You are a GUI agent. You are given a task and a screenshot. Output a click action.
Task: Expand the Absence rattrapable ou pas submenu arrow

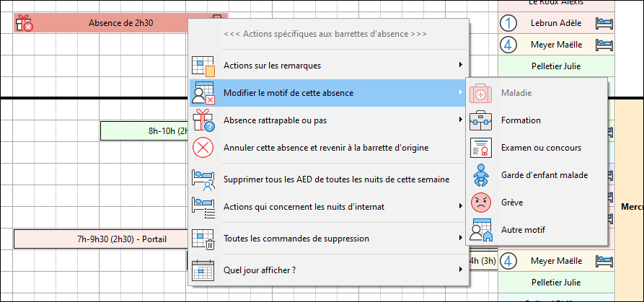pos(460,120)
